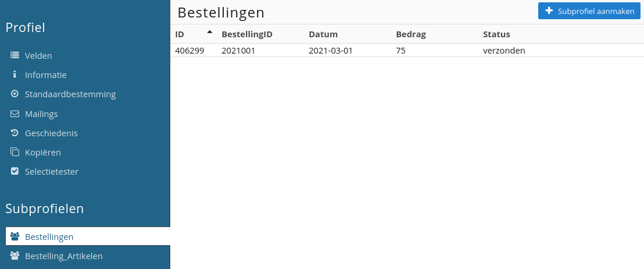The height and width of the screenshot is (269, 644).
Task: Sort by the BestellingID column header
Action: pyautogui.click(x=247, y=34)
